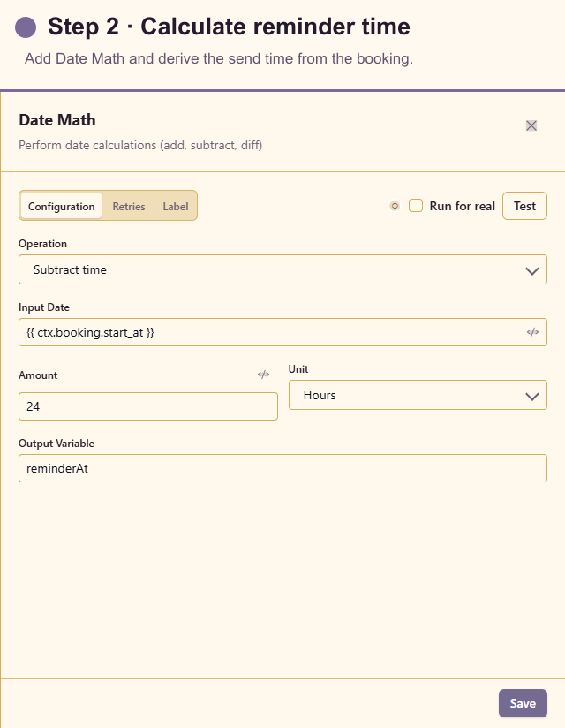Click the info icon beside Run for real
This screenshot has height=728, width=565.
click(395, 206)
